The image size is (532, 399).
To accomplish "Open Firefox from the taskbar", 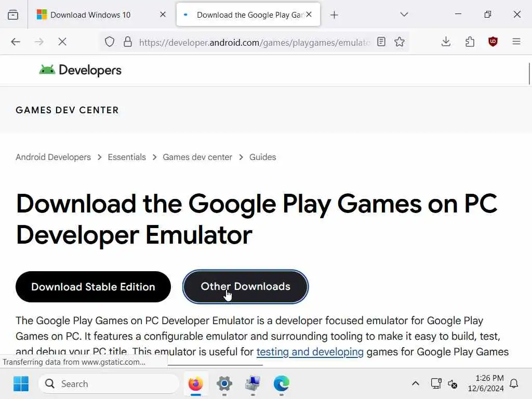I will tap(195, 384).
